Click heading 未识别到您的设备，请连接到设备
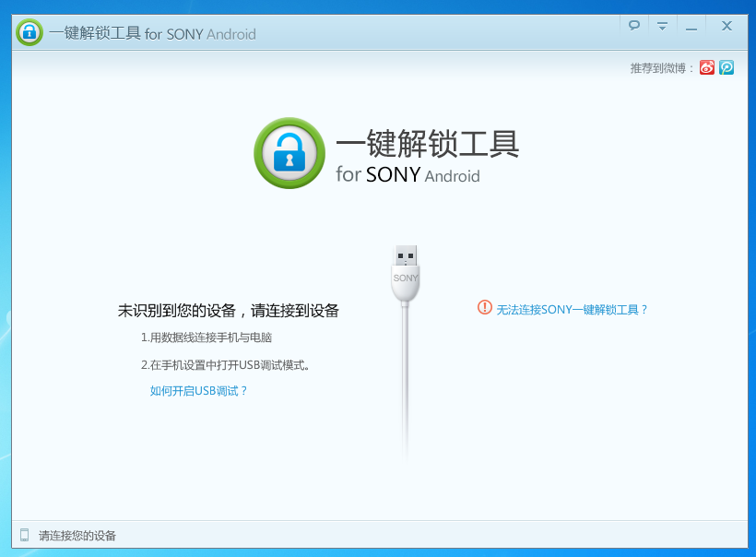Screen dimensions: 756x557 tap(228, 311)
